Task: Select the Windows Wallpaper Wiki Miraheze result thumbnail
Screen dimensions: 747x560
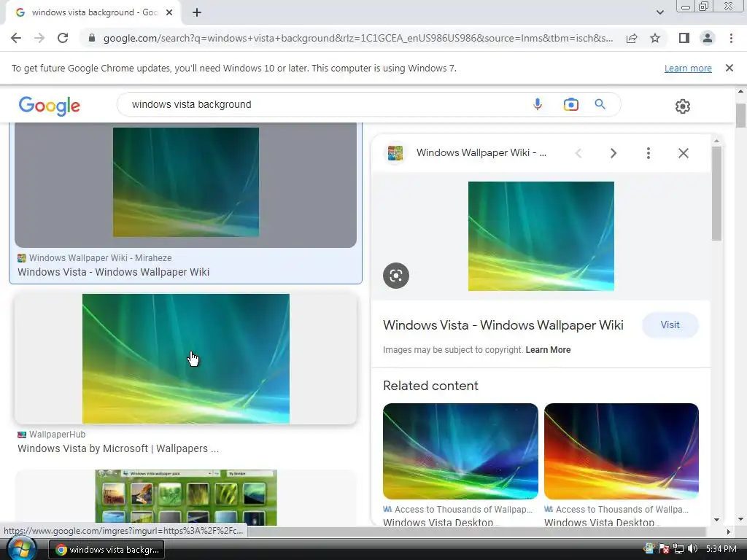Action: [x=186, y=182]
